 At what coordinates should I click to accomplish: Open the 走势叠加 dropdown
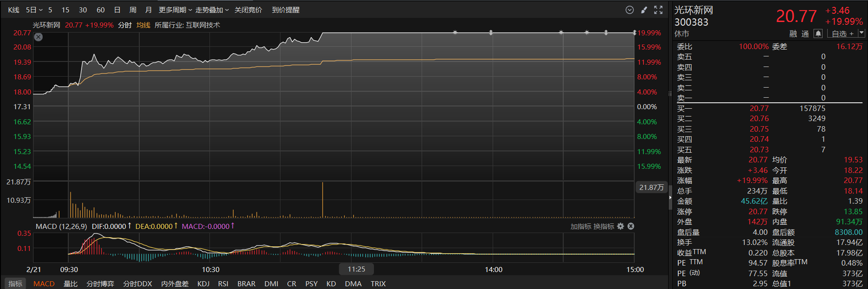pyautogui.click(x=212, y=10)
